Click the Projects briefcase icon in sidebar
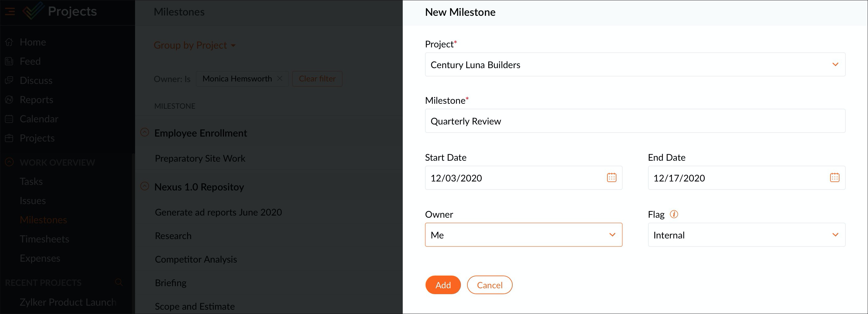This screenshot has width=868, height=314. click(9, 138)
